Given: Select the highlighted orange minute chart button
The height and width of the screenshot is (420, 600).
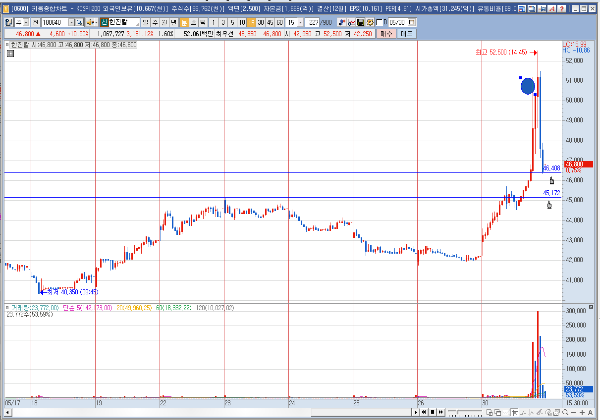Looking at the screenshot, I should click(184, 23).
